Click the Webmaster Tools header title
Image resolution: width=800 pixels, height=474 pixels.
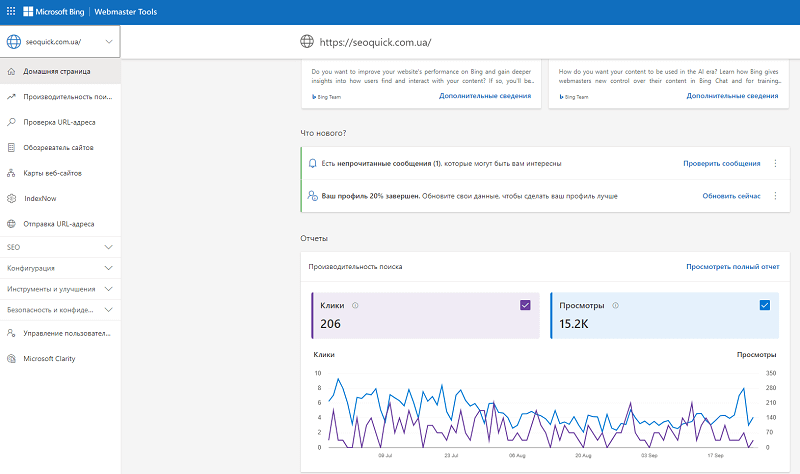pos(126,12)
